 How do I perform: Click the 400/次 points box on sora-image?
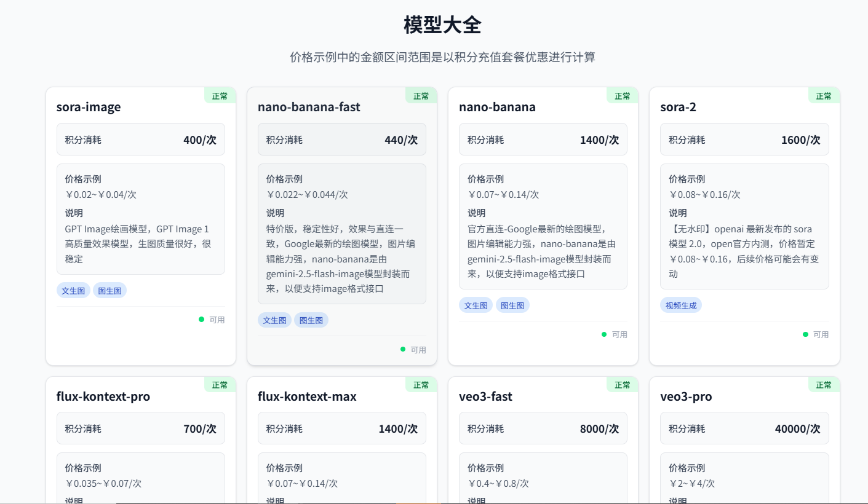tap(141, 140)
